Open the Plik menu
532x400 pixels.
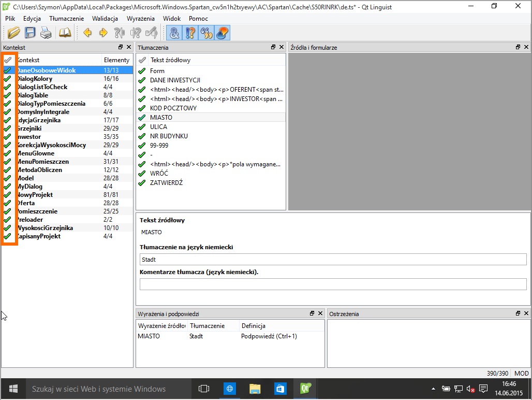tap(10, 19)
